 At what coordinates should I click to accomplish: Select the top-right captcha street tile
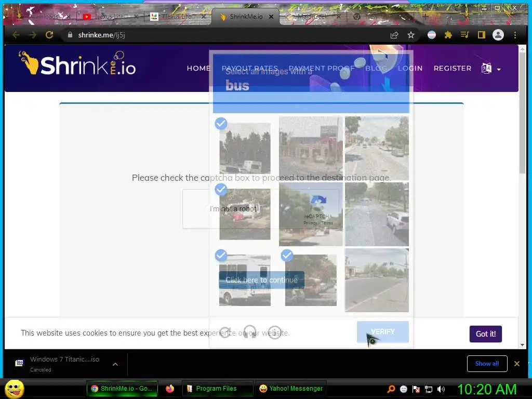(377, 148)
